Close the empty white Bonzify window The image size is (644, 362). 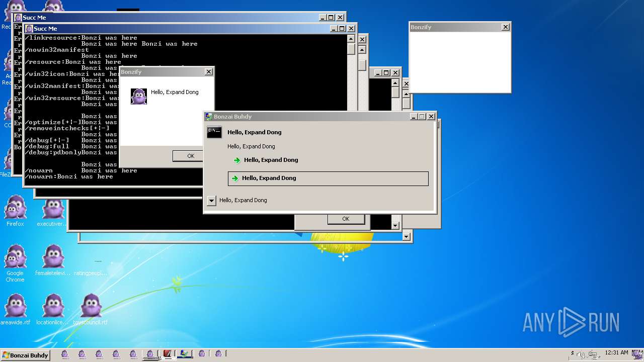click(x=505, y=27)
